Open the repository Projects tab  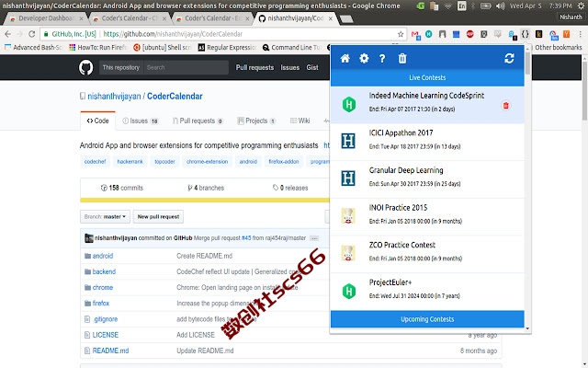click(x=256, y=121)
